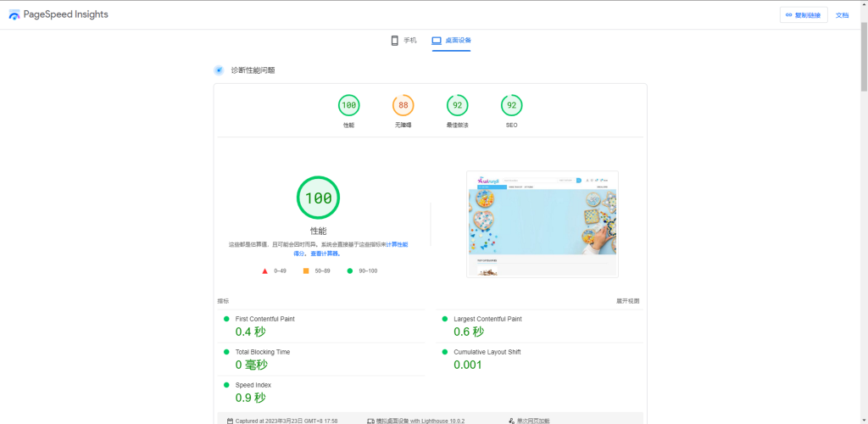Click the 诊断性能问题 section icon
This screenshot has height=424, width=868.
219,70
